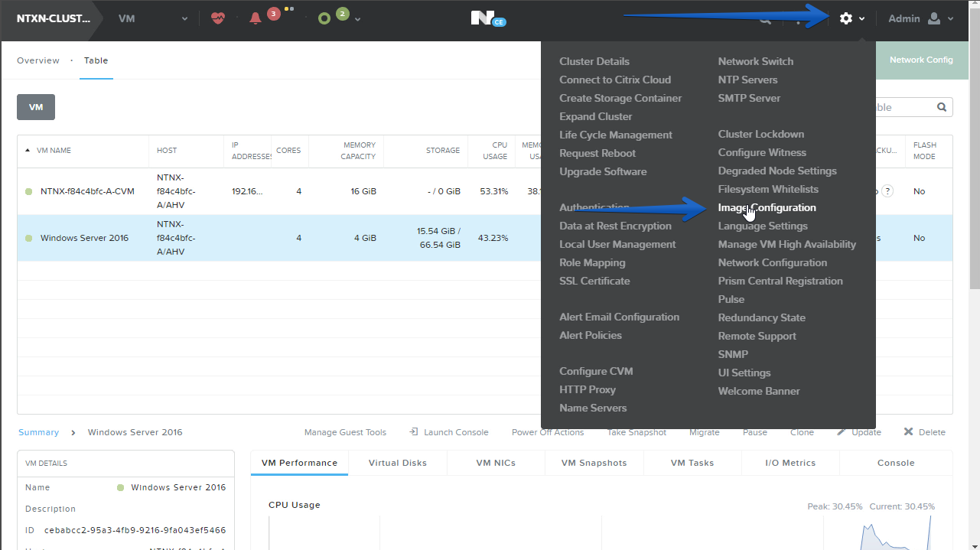The image size is (980, 550).
Task: Open Local User Management
Action: (617, 244)
